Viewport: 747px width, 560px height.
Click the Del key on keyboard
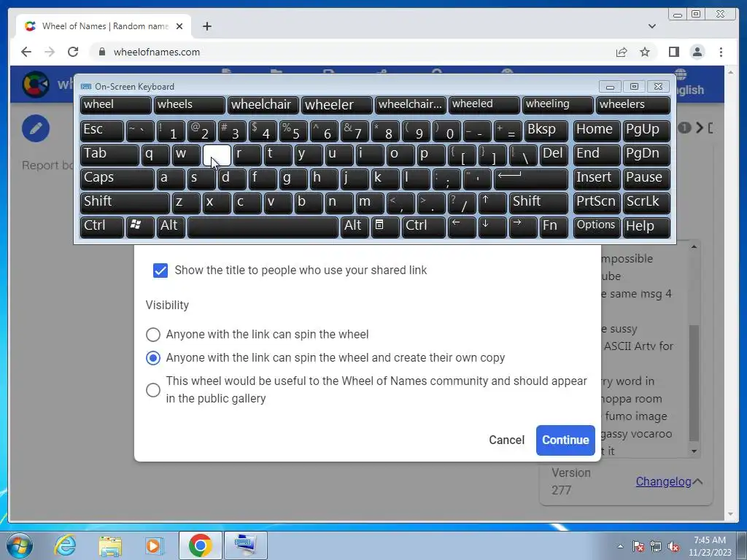tap(554, 155)
